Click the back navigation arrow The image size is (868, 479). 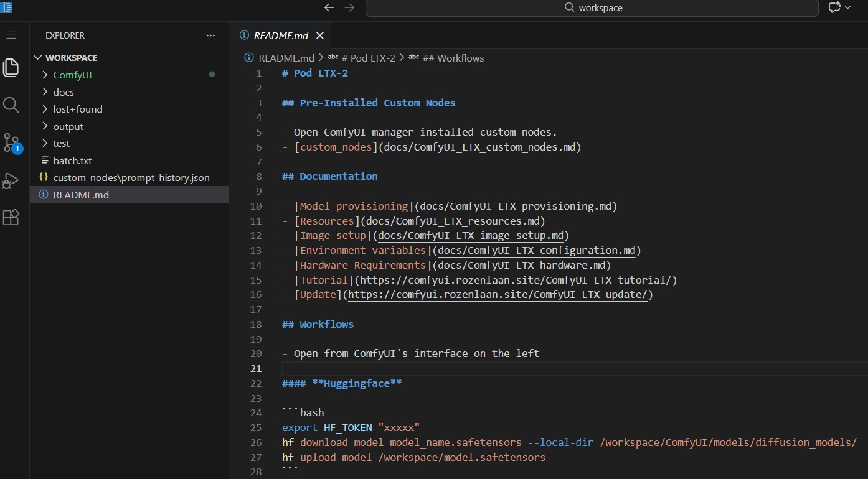[329, 7]
